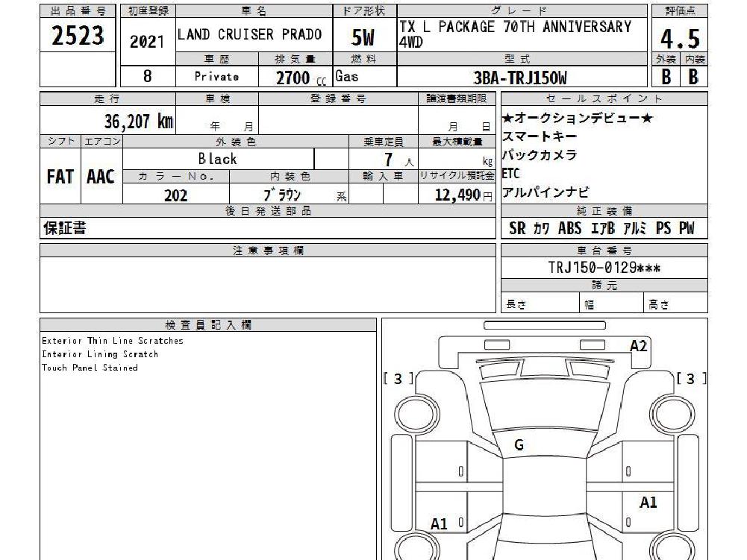
Task: Click the interior color ブラウン
Action: pos(283,195)
